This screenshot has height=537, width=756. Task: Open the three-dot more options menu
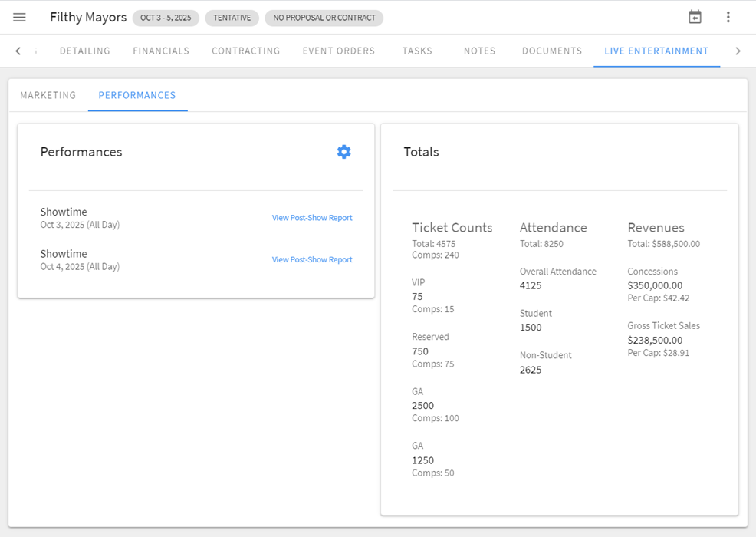pyautogui.click(x=728, y=17)
